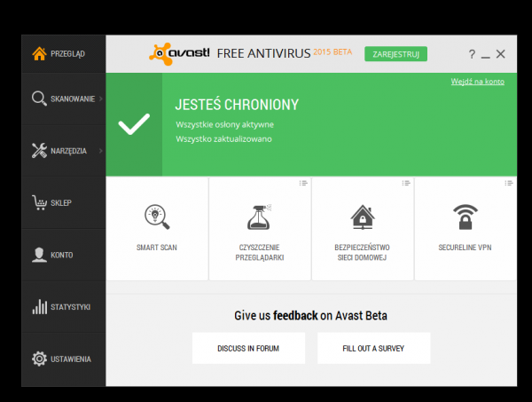The image size is (532, 402).
Task: Select the NARZĘDZIA menu label
Action: [68, 151]
